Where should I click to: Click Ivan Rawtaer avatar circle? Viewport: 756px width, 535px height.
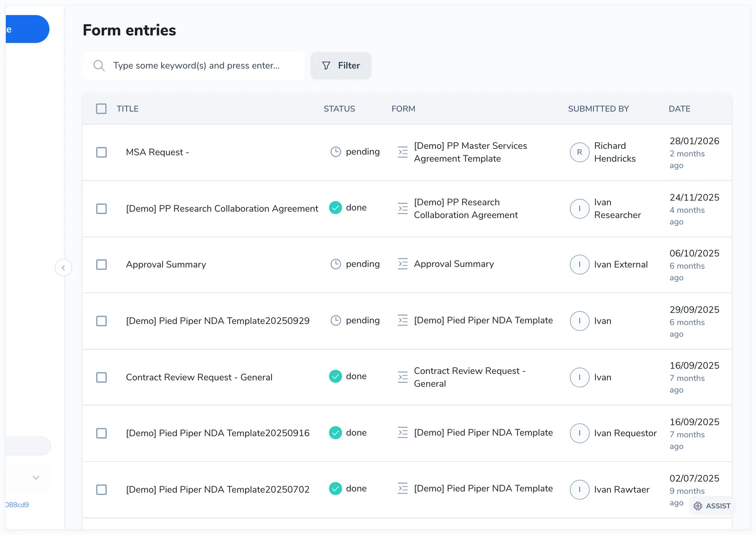click(580, 490)
